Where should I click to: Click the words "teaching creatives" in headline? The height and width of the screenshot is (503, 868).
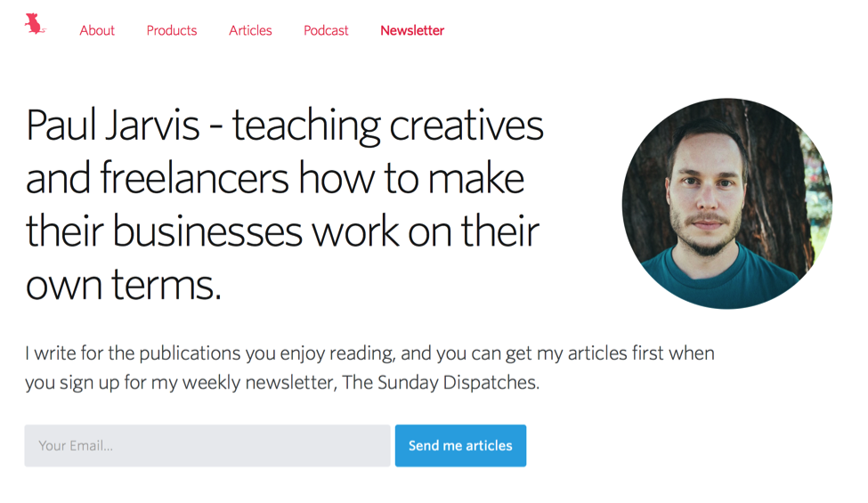(388, 126)
